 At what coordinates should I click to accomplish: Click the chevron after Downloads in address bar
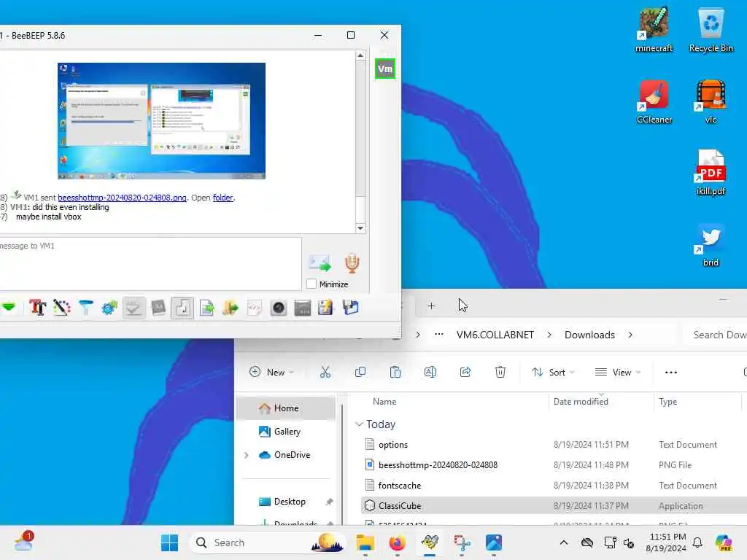click(x=630, y=335)
